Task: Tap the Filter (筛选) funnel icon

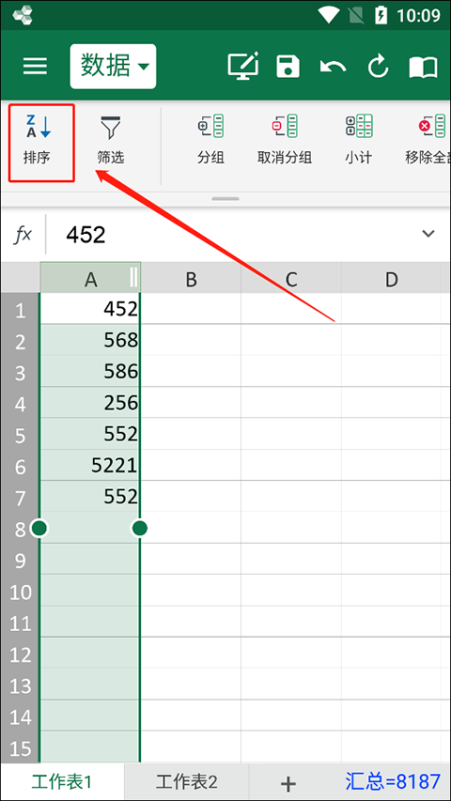Action: pos(110,128)
